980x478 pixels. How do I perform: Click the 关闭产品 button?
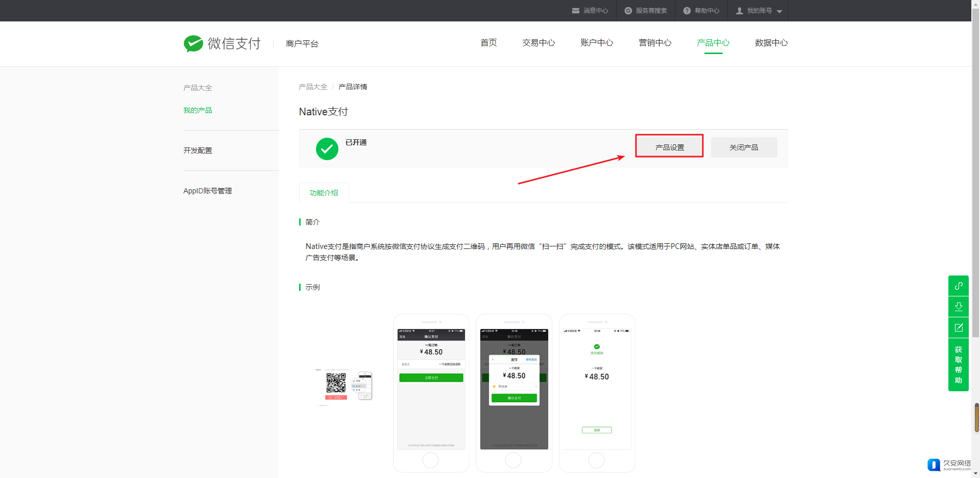point(744,147)
